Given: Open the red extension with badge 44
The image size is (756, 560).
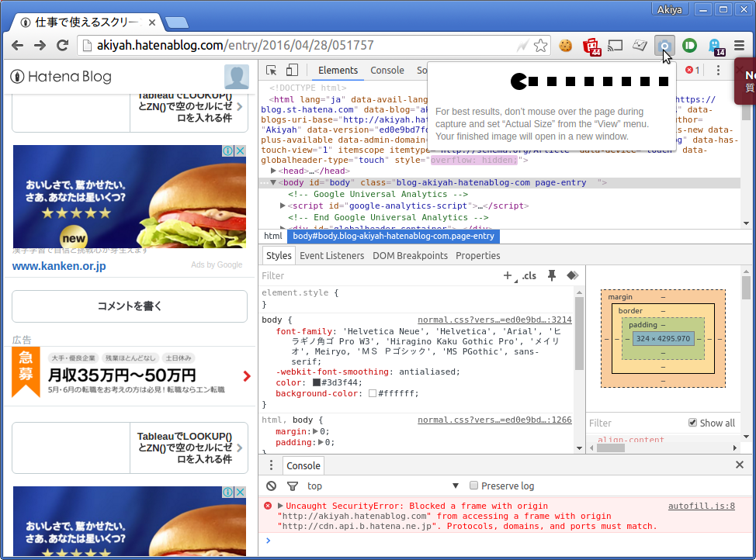Looking at the screenshot, I should pos(591,47).
